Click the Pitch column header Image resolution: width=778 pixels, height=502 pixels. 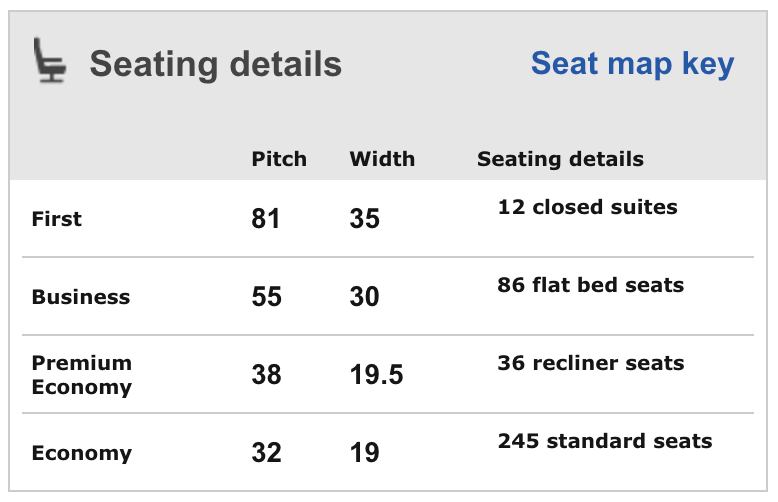coord(279,159)
